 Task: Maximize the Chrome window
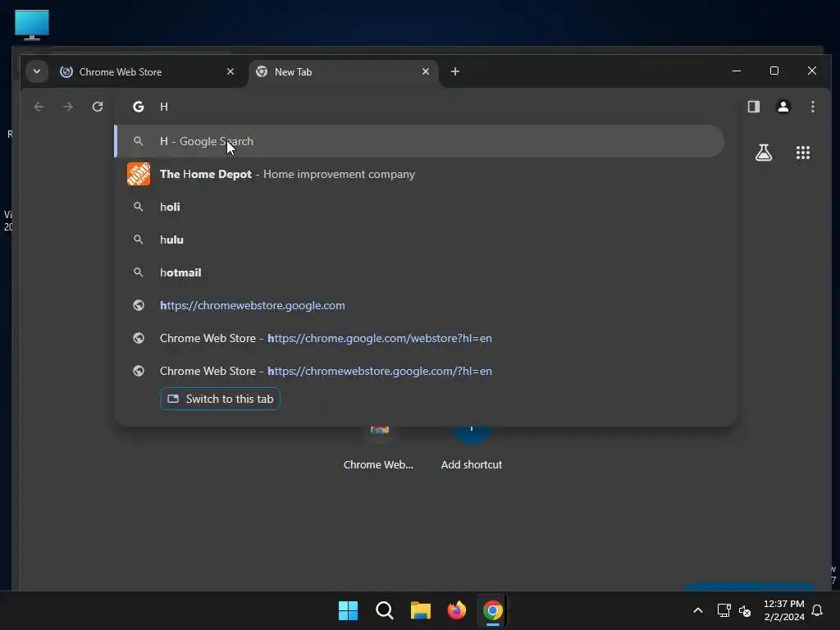(x=774, y=71)
